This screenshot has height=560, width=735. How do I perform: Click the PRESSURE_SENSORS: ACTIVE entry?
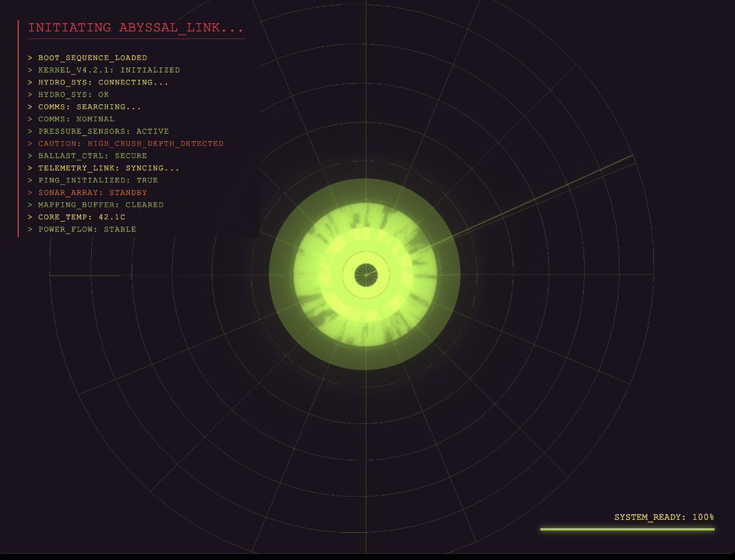pyautogui.click(x=99, y=132)
